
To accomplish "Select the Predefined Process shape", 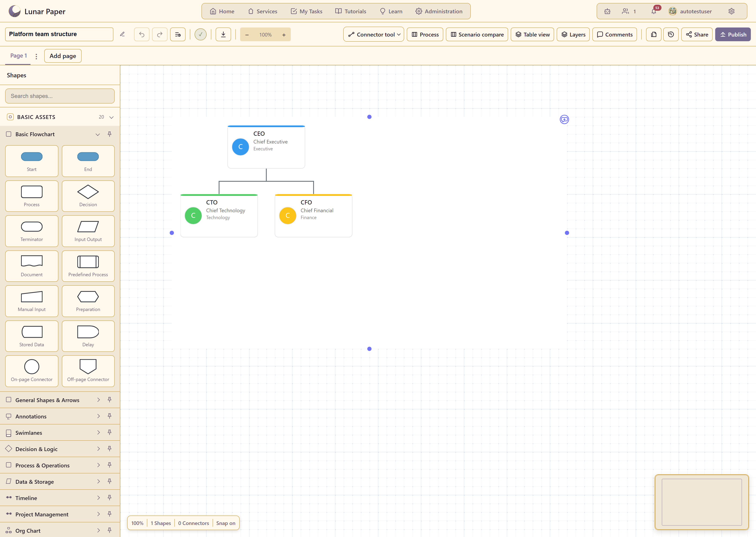I will 88,266.
